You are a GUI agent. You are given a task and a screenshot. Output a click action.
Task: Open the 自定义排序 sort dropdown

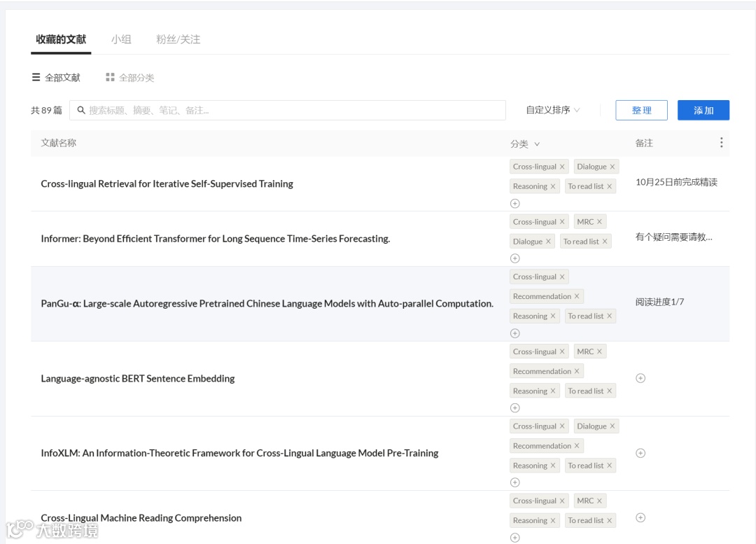[x=552, y=110]
